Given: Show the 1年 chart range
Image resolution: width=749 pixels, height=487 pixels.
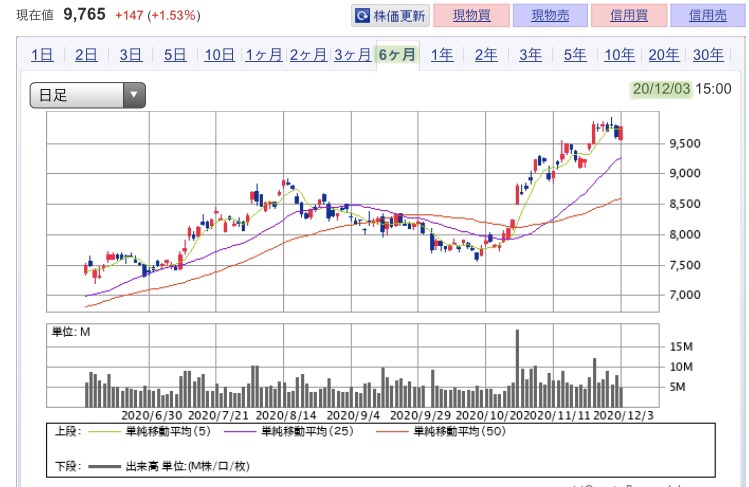Looking at the screenshot, I should (441, 55).
